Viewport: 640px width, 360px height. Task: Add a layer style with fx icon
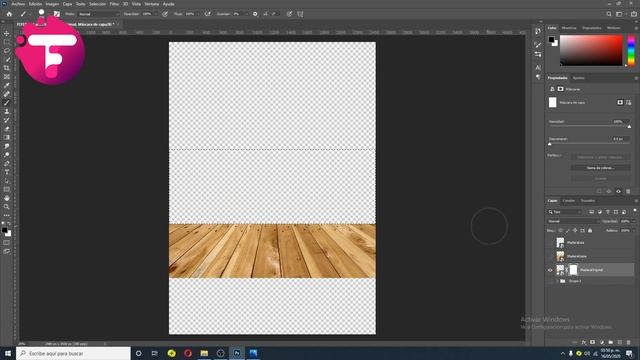[x=584, y=342]
